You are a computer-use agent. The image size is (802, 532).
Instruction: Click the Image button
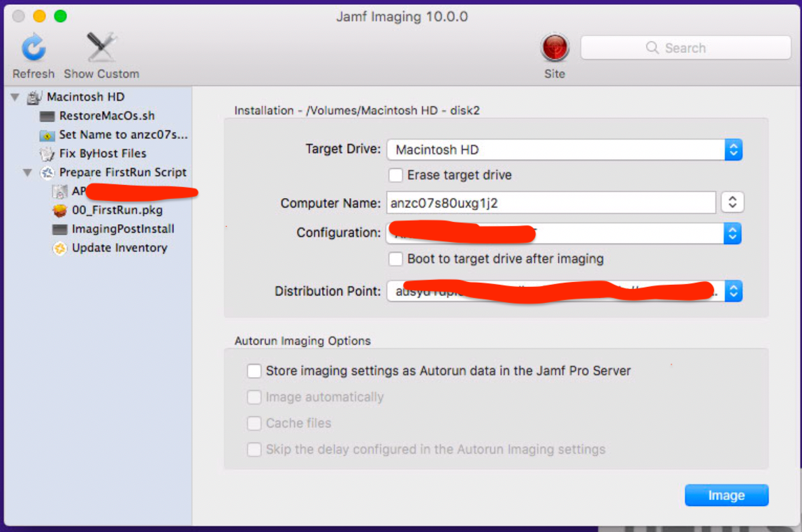(727, 495)
